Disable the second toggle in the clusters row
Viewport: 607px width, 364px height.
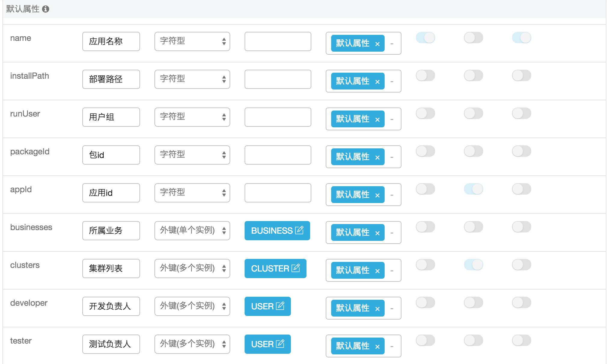pyautogui.click(x=473, y=265)
